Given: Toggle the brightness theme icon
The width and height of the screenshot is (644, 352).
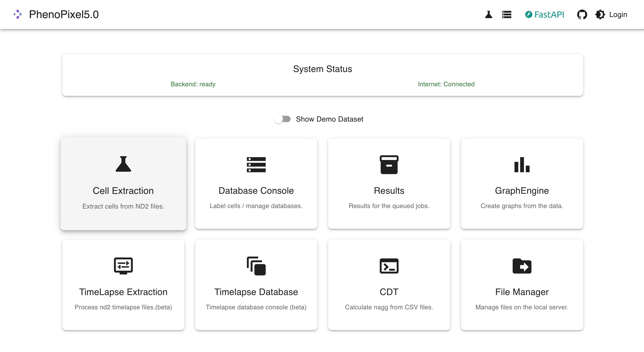Looking at the screenshot, I should pos(600,14).
